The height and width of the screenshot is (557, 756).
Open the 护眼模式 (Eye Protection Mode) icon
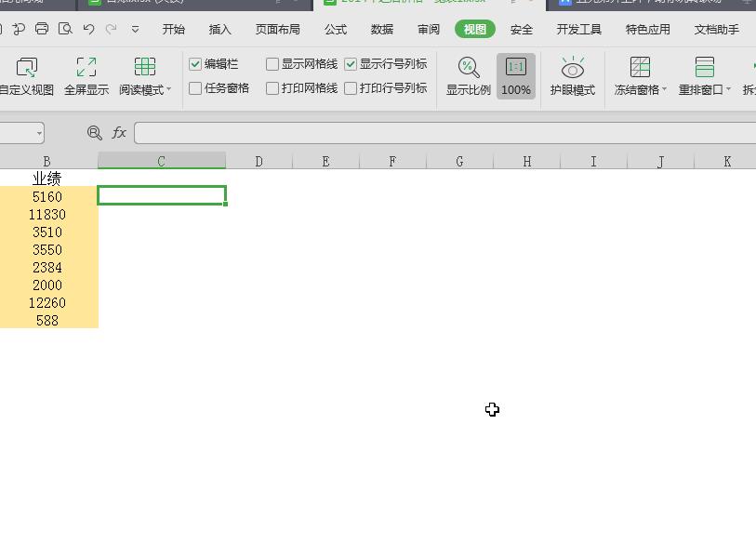[571, 74]
